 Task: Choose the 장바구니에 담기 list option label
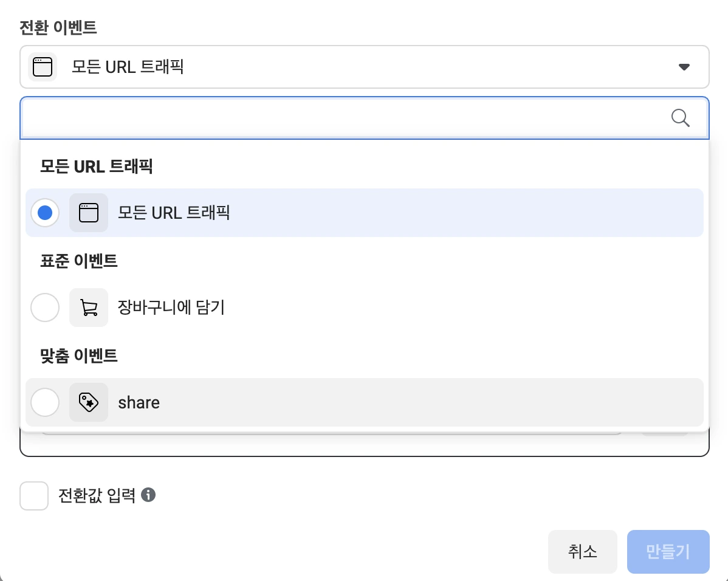click(x=171, y=308)
